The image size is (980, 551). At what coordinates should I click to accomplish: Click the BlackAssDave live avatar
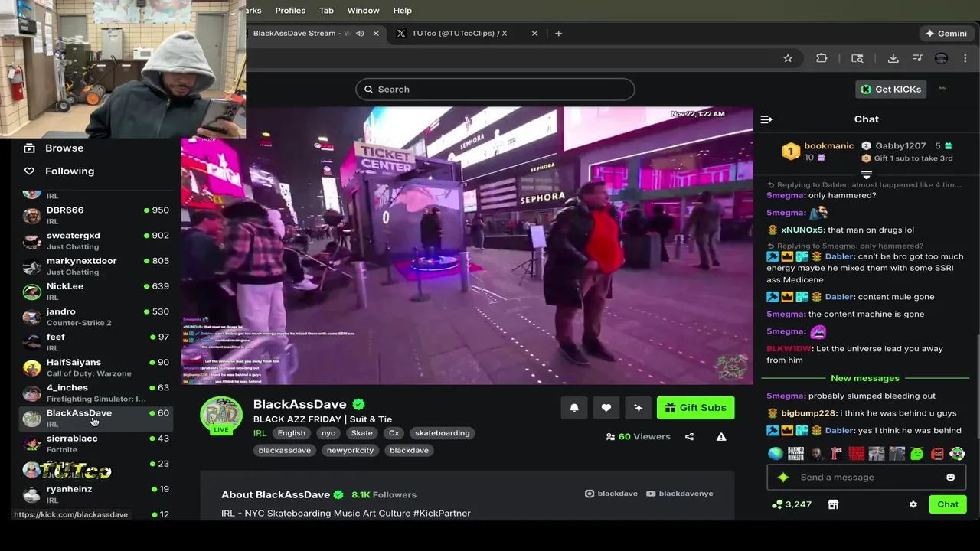(221, 415)
